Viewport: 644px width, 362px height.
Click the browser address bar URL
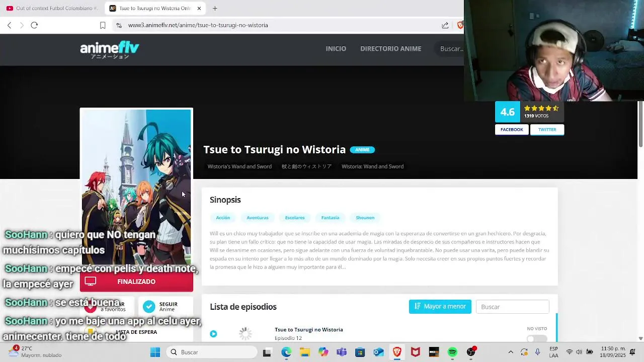click(198, 25)
